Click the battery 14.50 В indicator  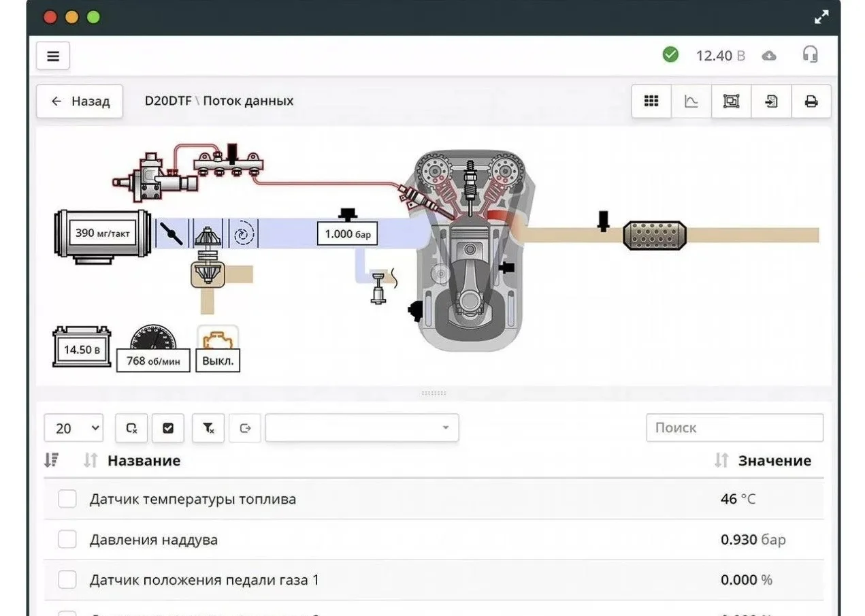pos(82,346)
